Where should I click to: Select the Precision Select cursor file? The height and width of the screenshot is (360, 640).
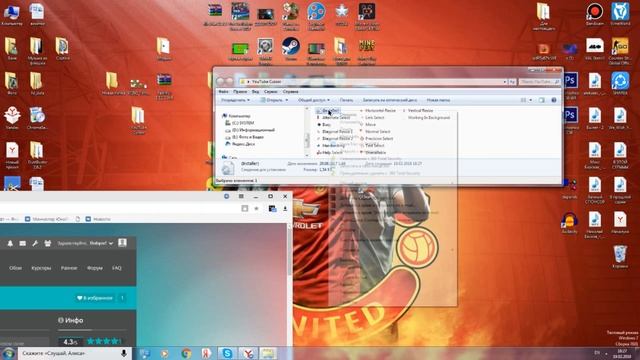(376, 138)
